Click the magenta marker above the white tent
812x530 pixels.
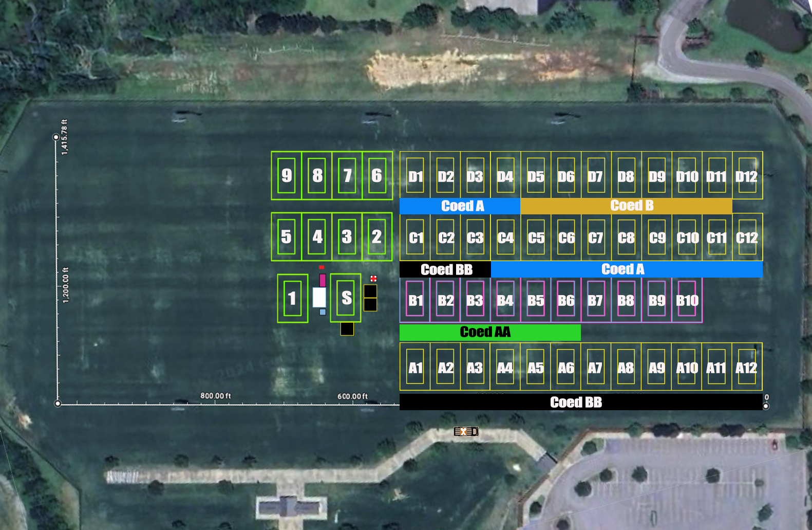tap(323, 280)
